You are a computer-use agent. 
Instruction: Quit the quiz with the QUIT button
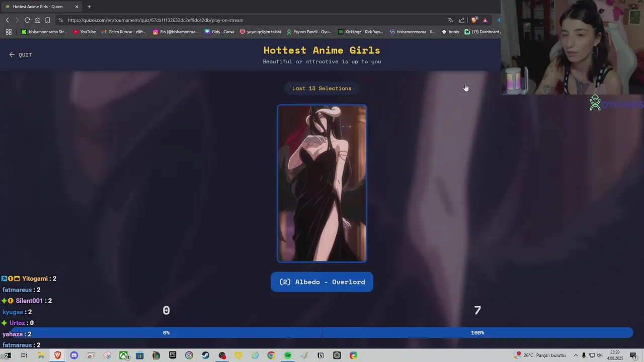tap(20, 55)
